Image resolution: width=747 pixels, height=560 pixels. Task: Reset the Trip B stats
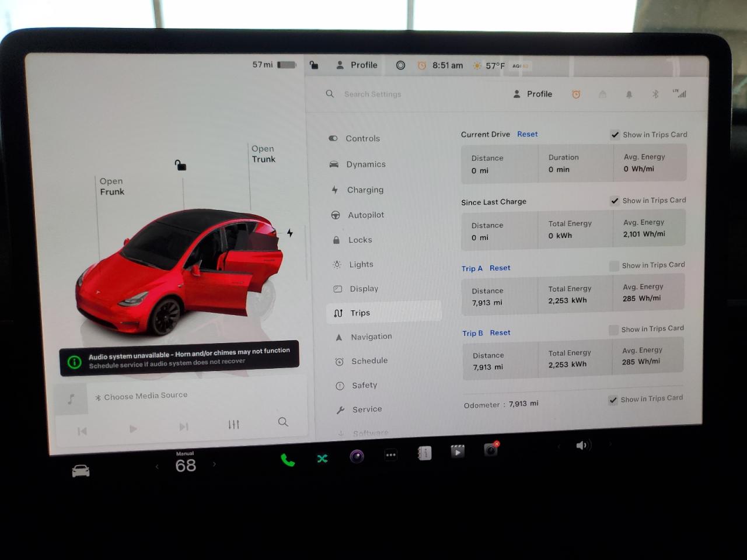click(x=500, y=332)
